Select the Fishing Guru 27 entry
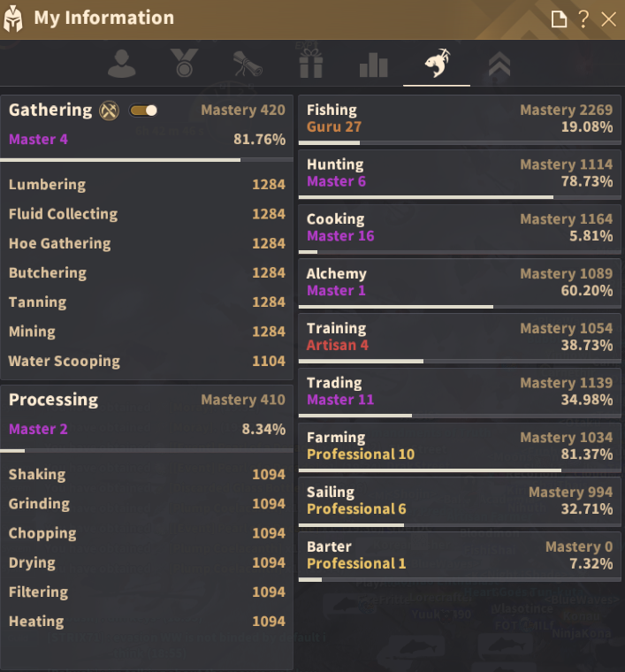Screen dimensions: 625x672 [x=459, y=118]
